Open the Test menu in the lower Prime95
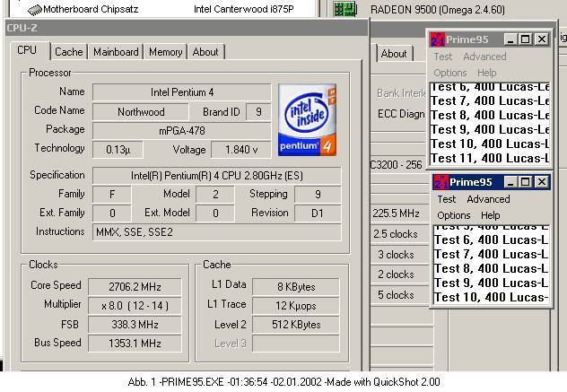Viewport: 567px width, 392px height. [447, 199]
